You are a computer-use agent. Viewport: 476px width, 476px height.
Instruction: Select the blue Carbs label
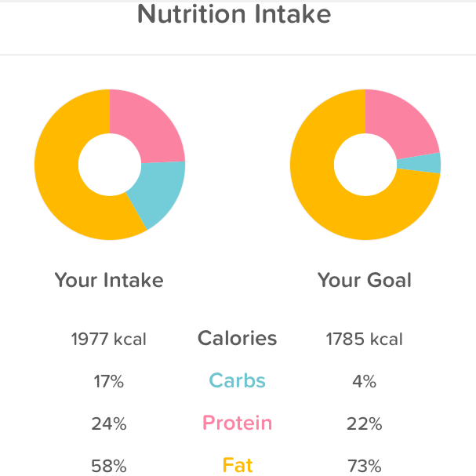[x=237, y=382]
